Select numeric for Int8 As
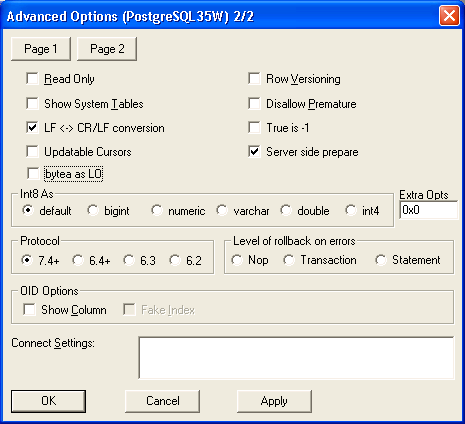Screen dimensions: 465x424 [x=157, y=210]
